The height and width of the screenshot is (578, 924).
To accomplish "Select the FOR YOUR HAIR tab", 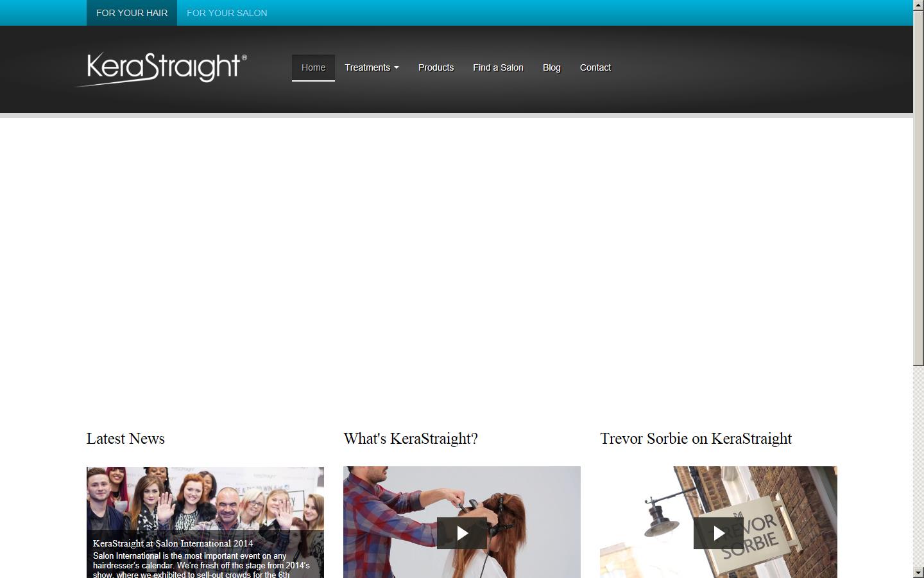I will click(131, 12).
